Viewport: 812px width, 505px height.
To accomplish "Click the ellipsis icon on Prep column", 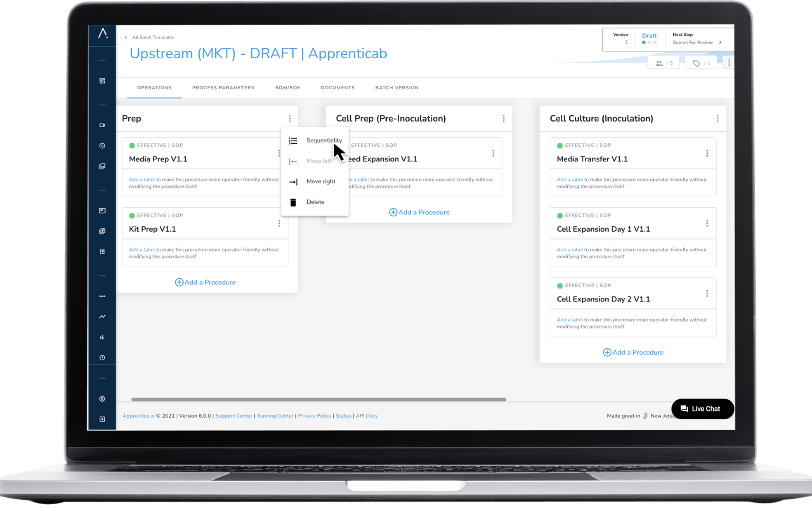I will point(290,119).
